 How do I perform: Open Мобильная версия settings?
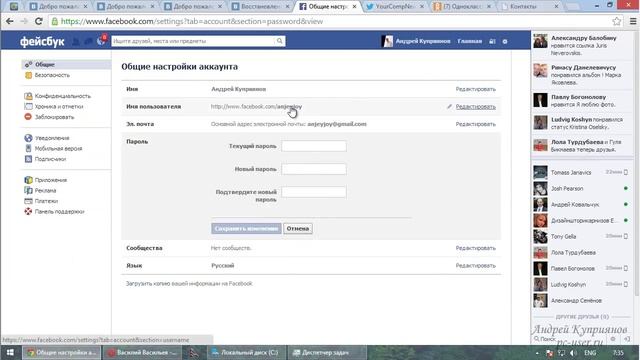point(58,149)
